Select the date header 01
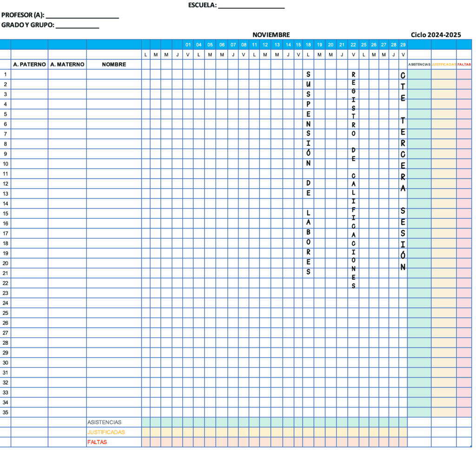476x452 pixels. click(x=188, y=45)
